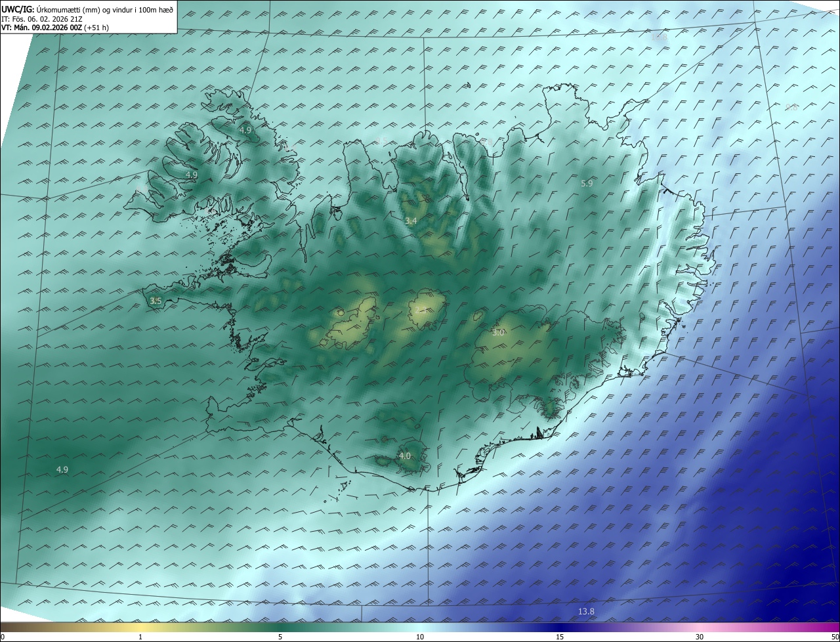Click the init time 'IT: Fös. 06. 02. 2026 21Z'
The width and height of the screenshot is (840, 642).
click(41, 19)
